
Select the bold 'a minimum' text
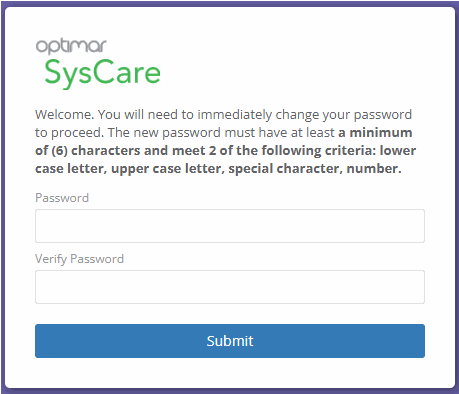[x=375, y=133]
